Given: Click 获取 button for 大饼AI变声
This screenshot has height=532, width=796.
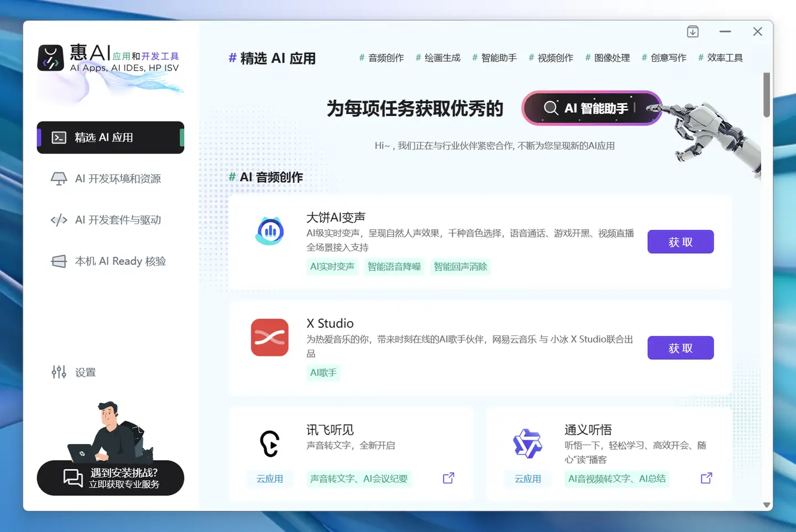Looking at the screenshot, I should pos(680,242).
